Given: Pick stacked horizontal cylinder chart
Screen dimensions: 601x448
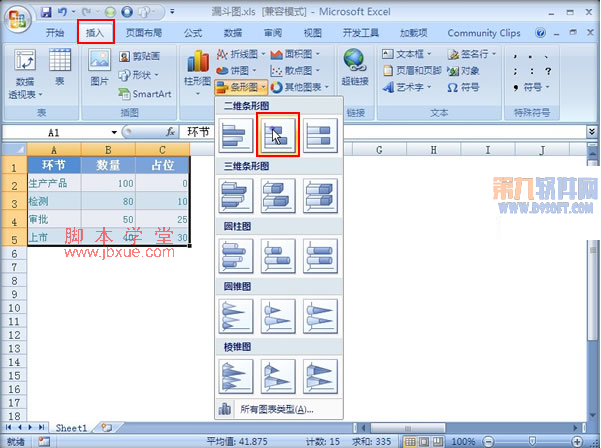Looking at the screenshot, I should (x=278, y=256).
